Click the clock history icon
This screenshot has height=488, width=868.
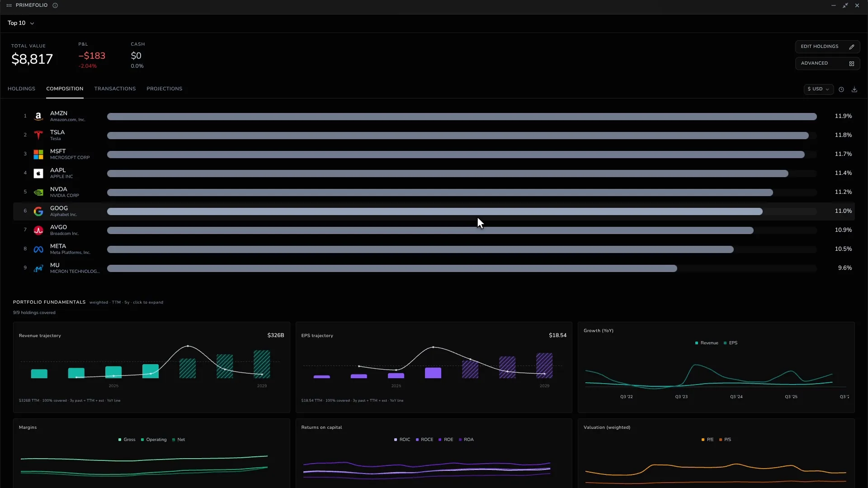841,89
